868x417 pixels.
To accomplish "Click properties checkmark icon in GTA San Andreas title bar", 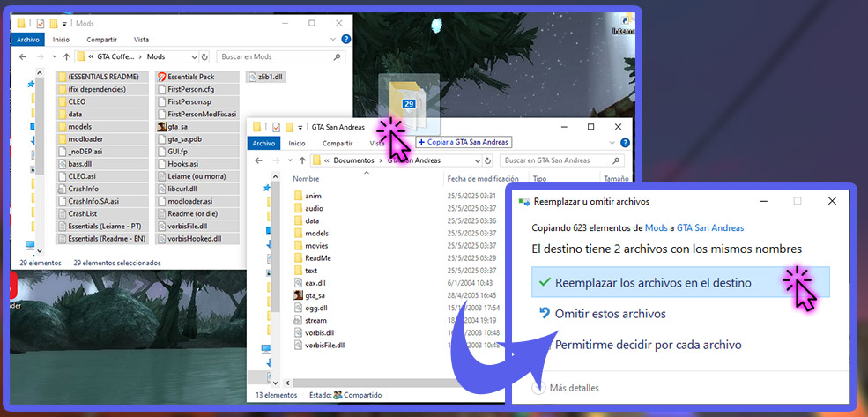I will pos(276,127).
